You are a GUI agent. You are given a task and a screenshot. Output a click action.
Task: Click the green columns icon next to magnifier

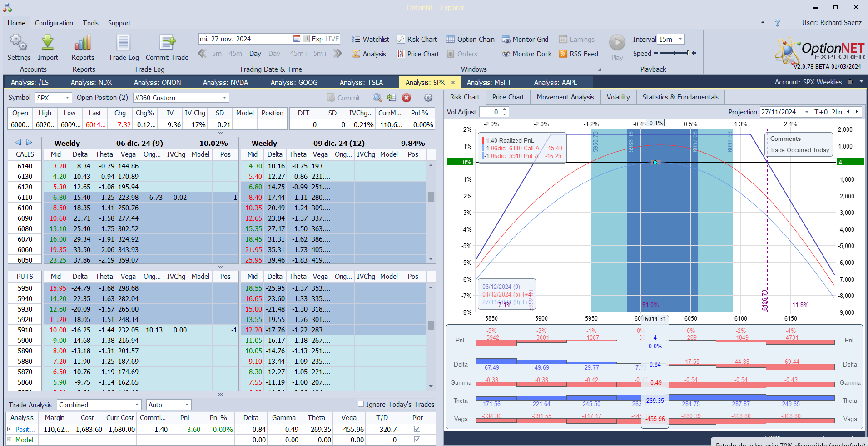(392, 98)
